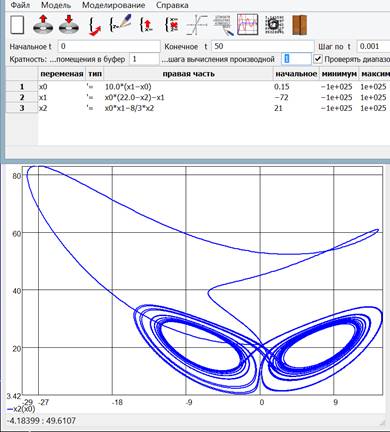Click the 'Начальное t' input field

pos(109,46)
